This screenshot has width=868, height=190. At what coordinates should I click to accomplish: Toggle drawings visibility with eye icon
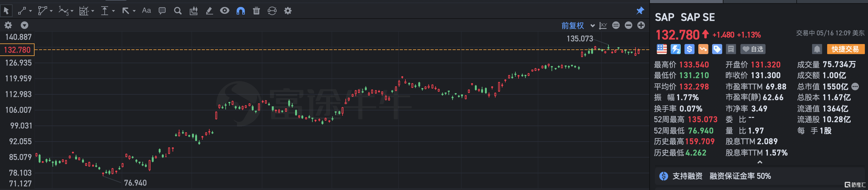click(x=225, y=10)
